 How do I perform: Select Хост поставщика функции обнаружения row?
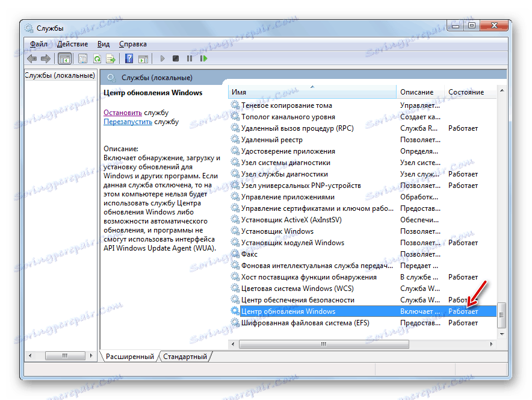click(x=363, y=277)
